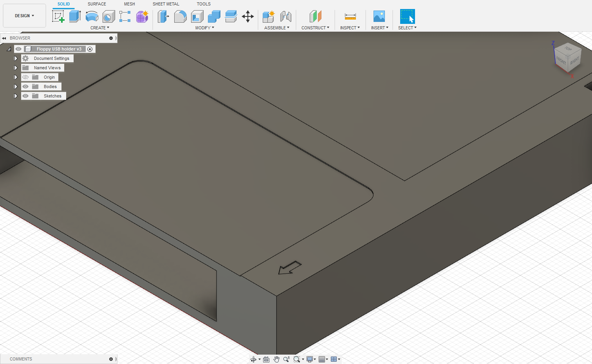Activate the Move/Copy tool

click(x=248, y=16)
